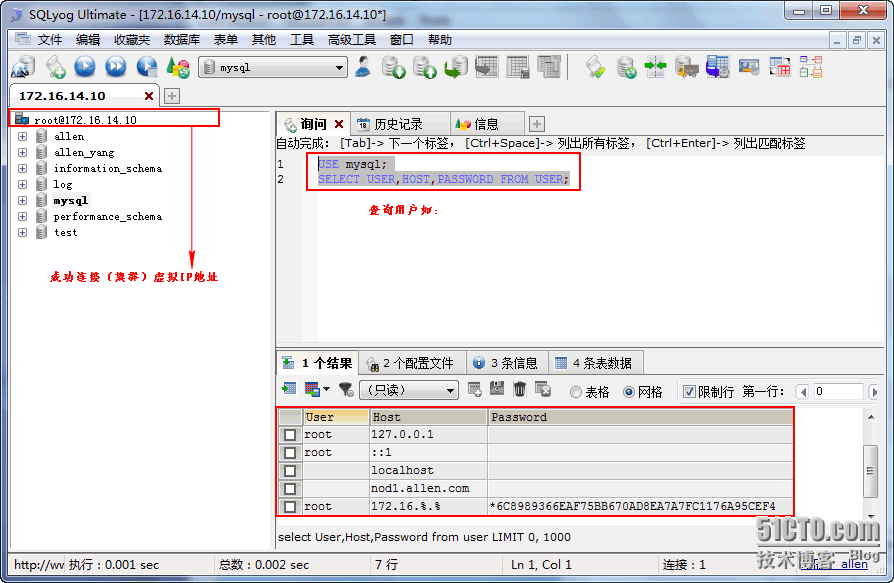Switch to the 2 个配置文件 tab
Screen dimensions: 894x583
(412, 363)
